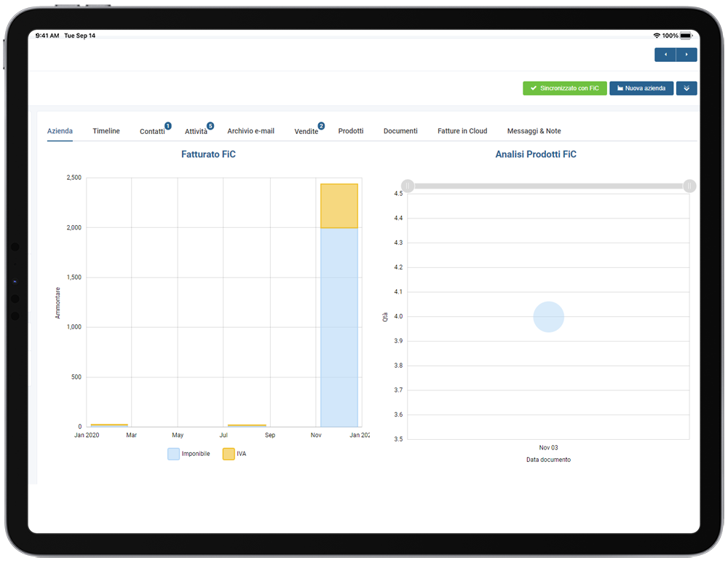This screenshot has width=728, height=563.
Task: Click the battery status icon
Action: coord(687,35)
